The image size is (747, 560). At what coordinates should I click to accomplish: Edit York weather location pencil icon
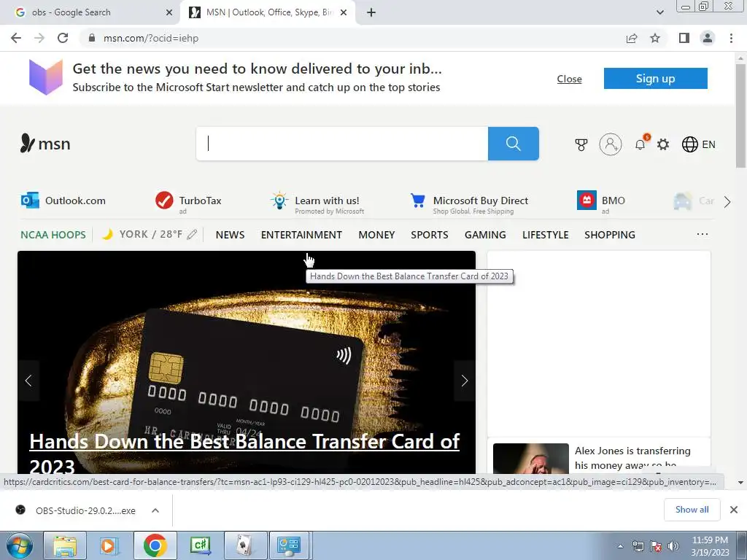[x=192, y=234]
